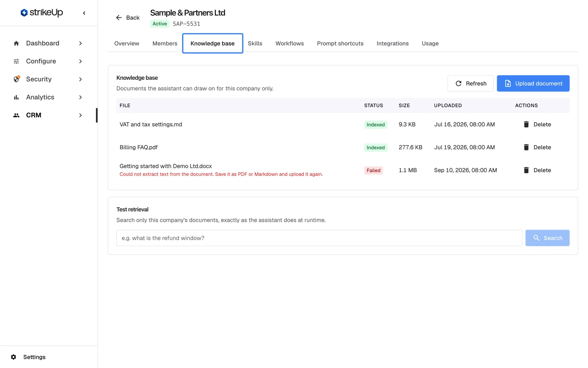588x368 pixels.
Task: Click the Back link label
Action: point(133,18)
